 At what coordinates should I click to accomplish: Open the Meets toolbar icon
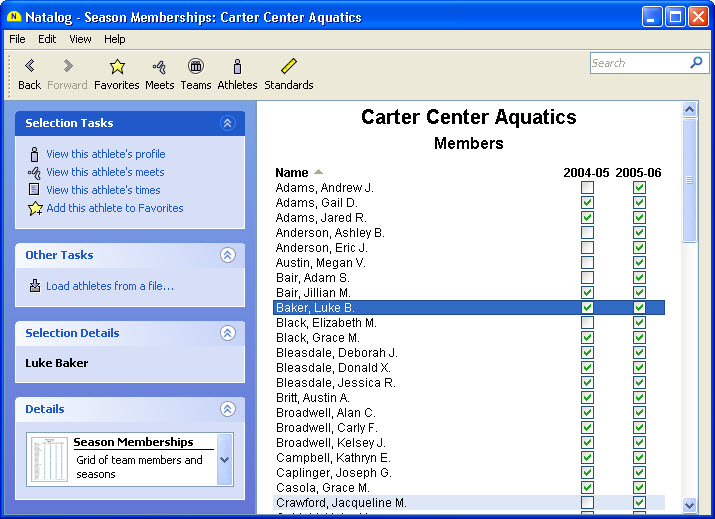click(x=159, y=67)
